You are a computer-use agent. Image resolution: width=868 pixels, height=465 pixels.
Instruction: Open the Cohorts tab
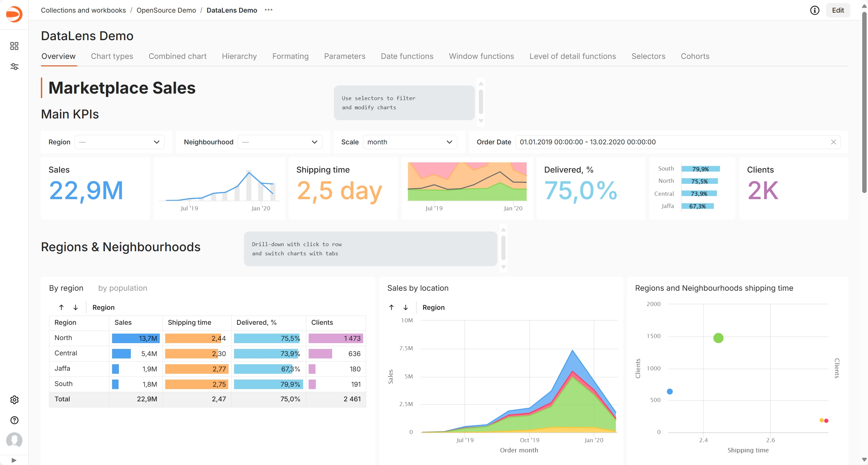point(695,56)
